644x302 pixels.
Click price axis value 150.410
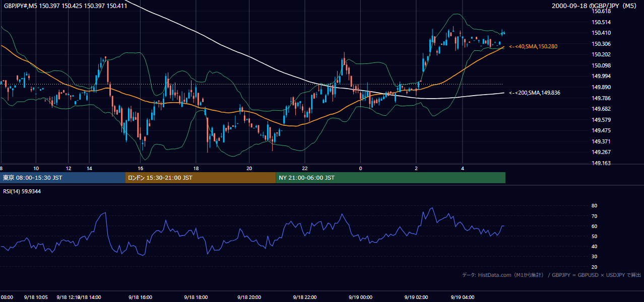601,33
